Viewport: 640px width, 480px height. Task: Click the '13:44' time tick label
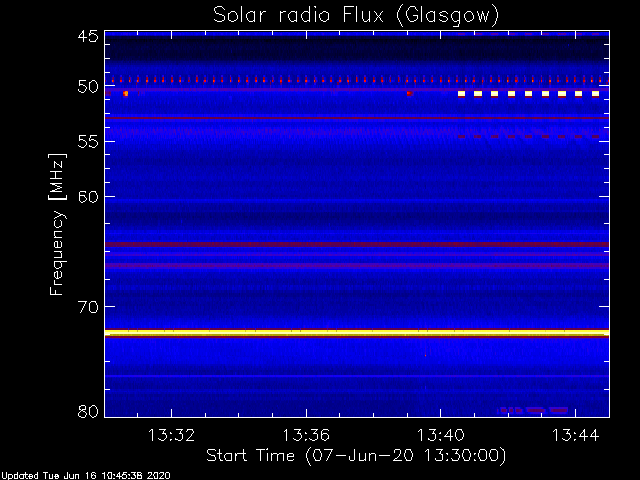[x=576, y=436]
